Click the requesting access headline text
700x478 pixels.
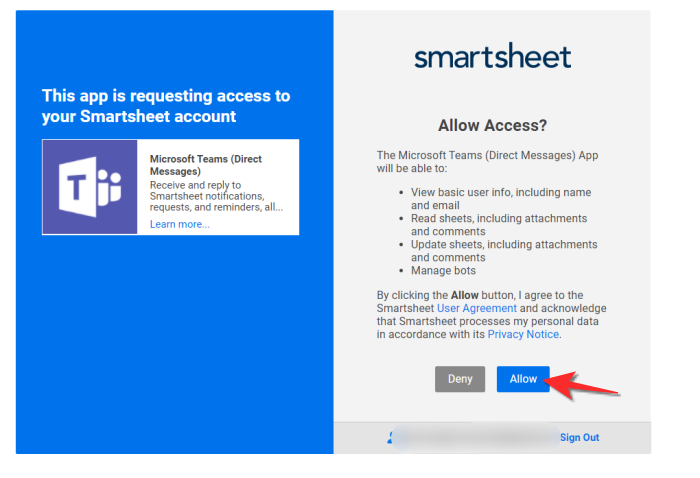166,106
